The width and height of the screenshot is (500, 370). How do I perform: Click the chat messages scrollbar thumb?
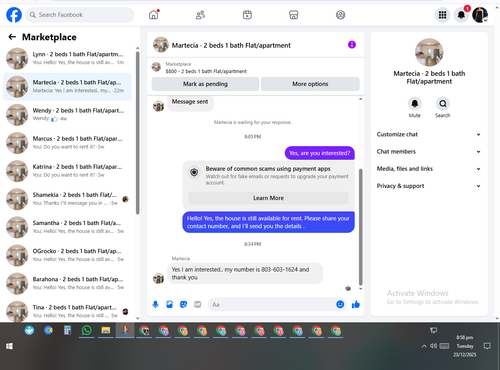coord(360,227)
